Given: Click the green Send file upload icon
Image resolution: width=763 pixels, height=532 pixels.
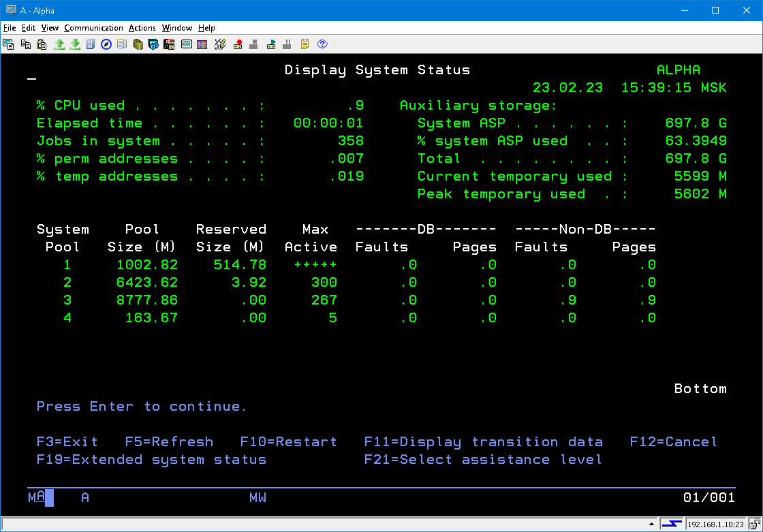Looking at the screenshot, I should 59,44.
